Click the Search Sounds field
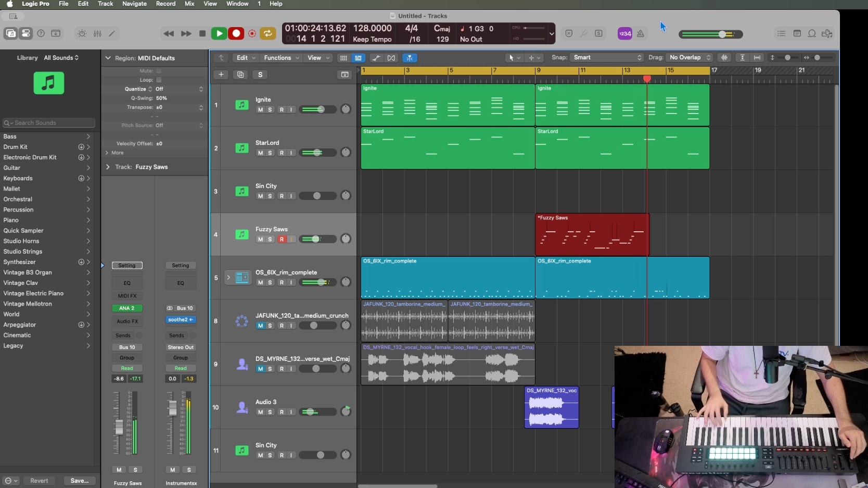 tap(49, 123)
